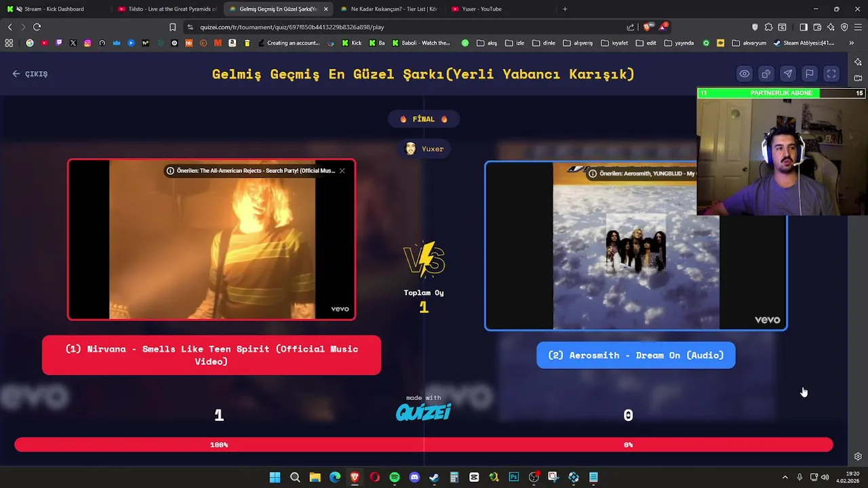Expand the yayında bookmarks folder
Image resolution: width=868 pixels, height=488 pixels.
[x=679, y=43]
